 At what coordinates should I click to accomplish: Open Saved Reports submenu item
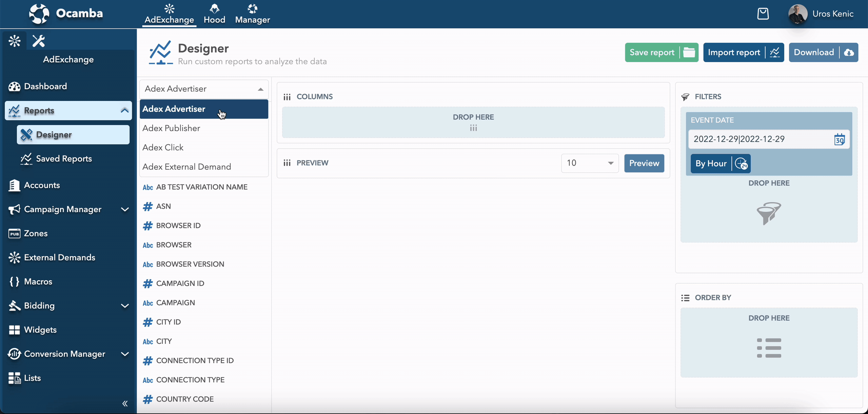pos(73,159)
